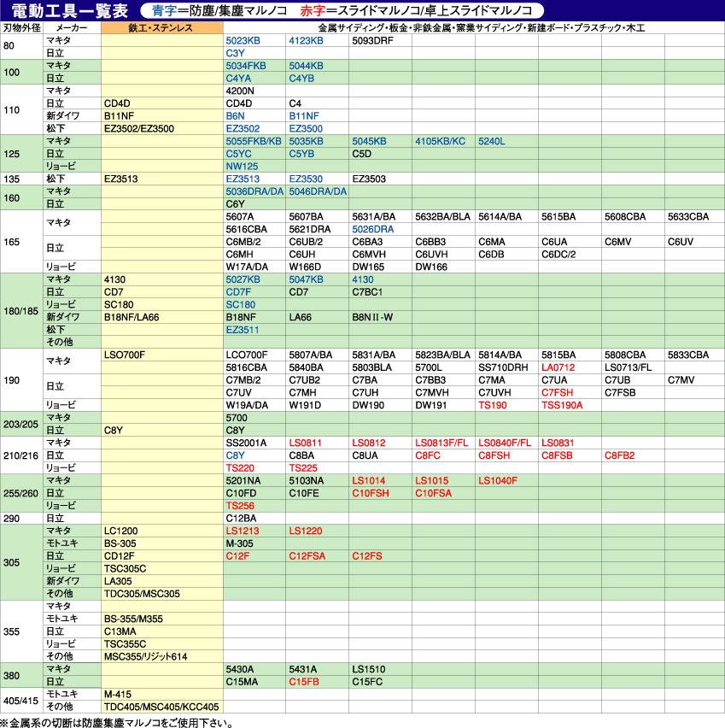Select the 5607A model

pyautogui.click(x=239, y=217)
